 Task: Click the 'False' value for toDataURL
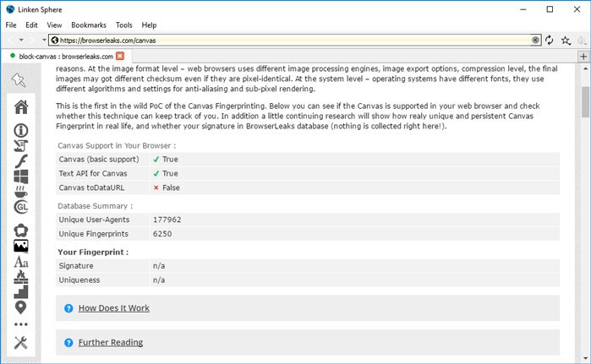point(171,187)
